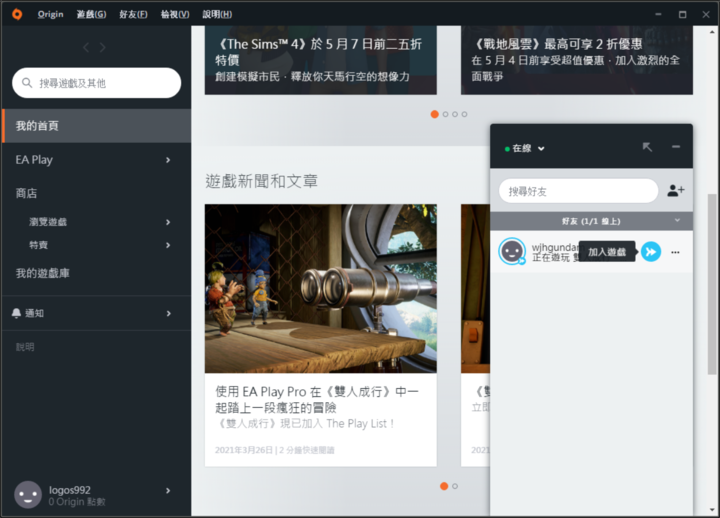Click the add friend icon

[x=675, y=190]
